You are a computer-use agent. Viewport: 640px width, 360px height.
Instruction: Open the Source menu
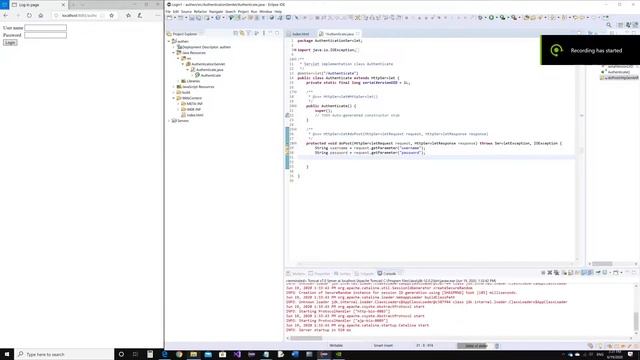coord(186,11)
